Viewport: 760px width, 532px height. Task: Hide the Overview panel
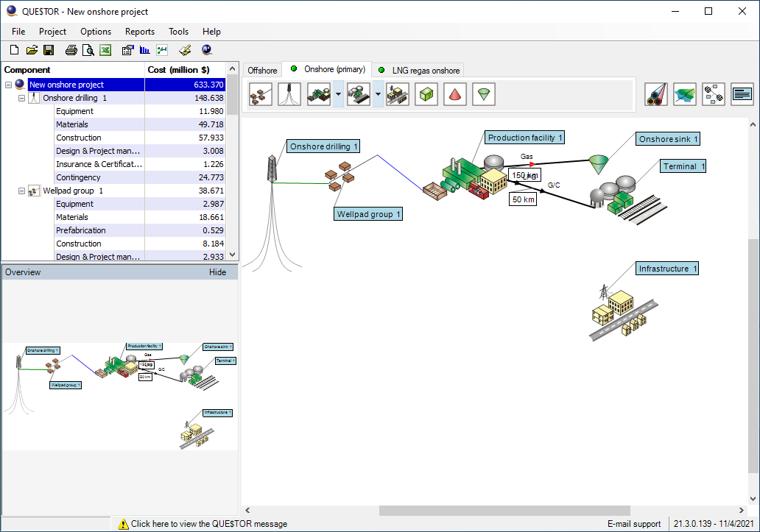click(x=218, y=272)
